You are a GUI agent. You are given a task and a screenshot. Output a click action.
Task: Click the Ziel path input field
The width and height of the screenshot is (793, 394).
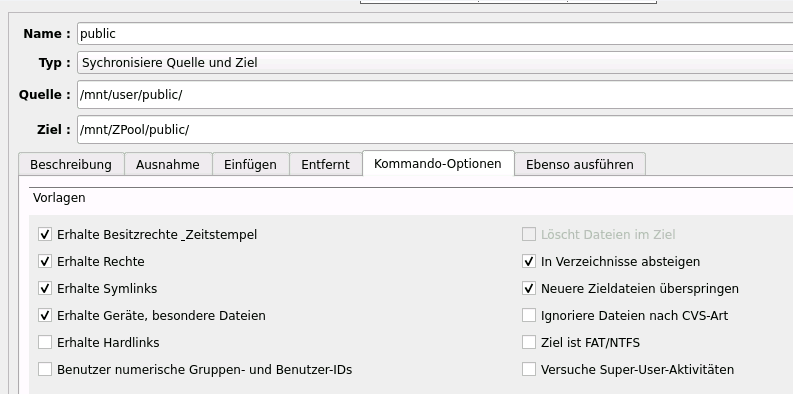(x=435, y=129)
